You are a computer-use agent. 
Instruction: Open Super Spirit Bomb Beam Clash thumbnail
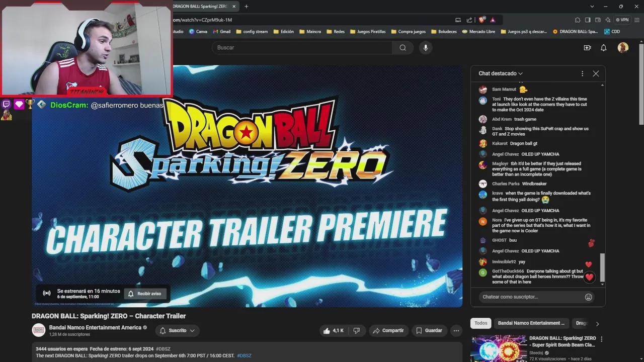pyautogui.click(x=499, y=348)
